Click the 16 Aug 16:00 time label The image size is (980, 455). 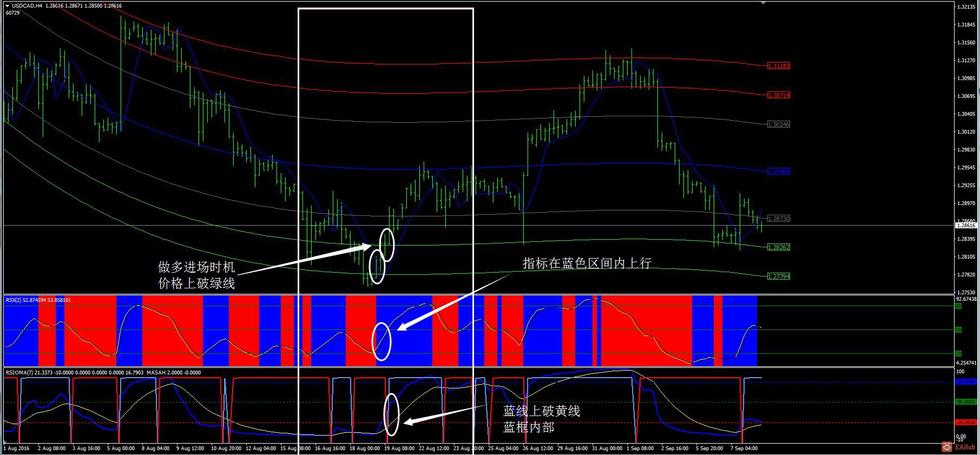pyautogui.click(x=330, y=449)
